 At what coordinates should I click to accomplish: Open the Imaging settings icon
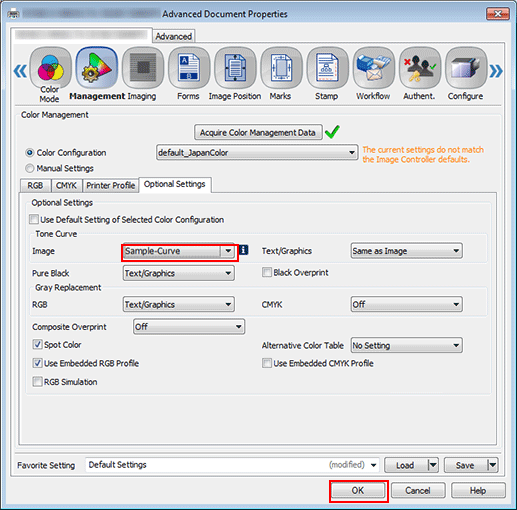pyautogui.click(x=143, y=68)
